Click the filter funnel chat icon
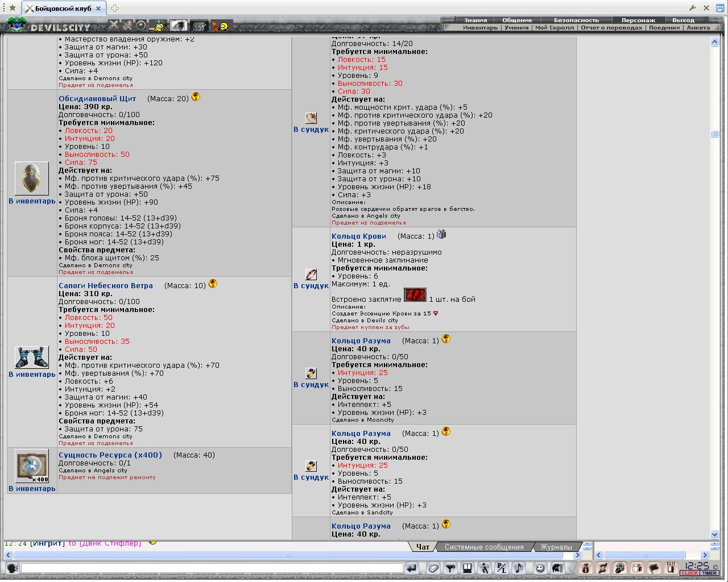The height and width of the screenshot is (582, 728). 450,567
